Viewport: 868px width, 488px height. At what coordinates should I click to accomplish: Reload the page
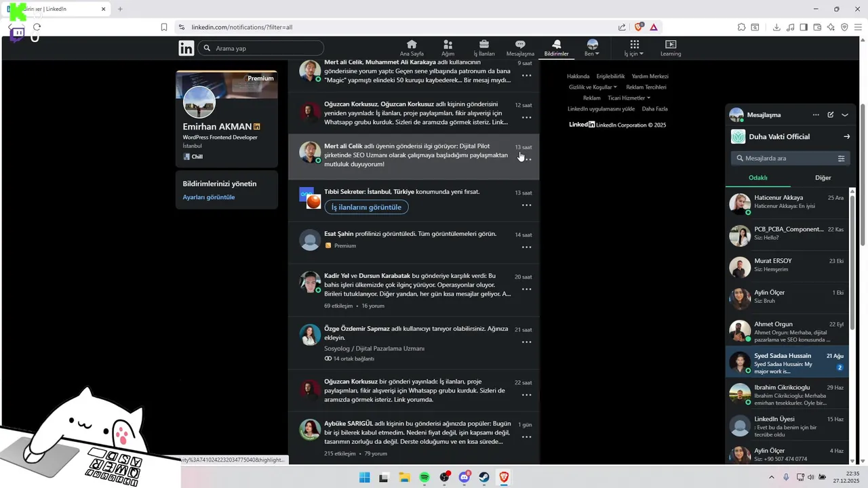click(x=37, y=27)
